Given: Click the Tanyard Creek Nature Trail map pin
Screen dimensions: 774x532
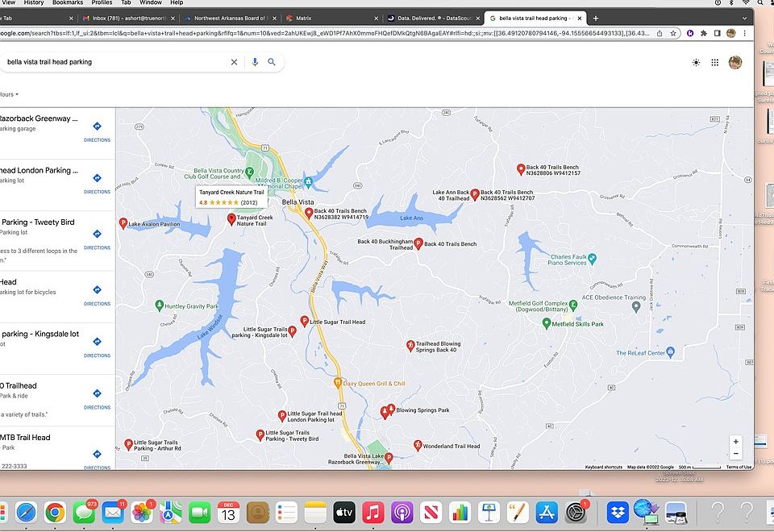Looking at the screenshot, I should click(x=231, y=219).
